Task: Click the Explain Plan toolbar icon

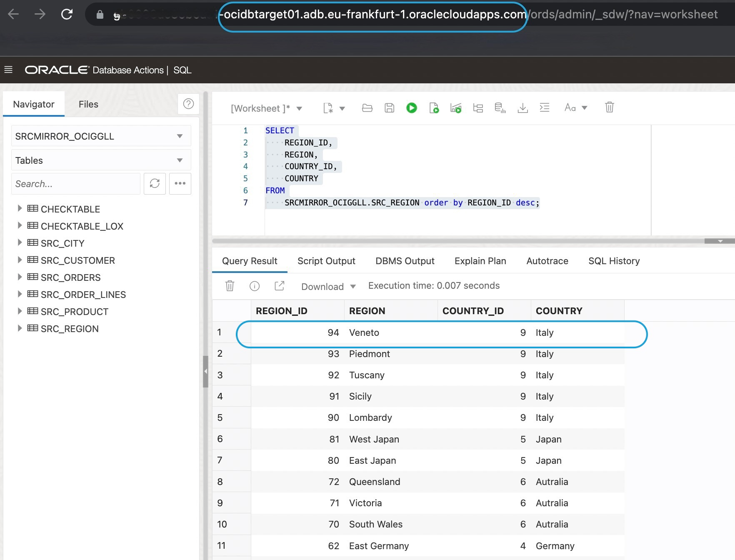Action: click(x=478, y=108)
